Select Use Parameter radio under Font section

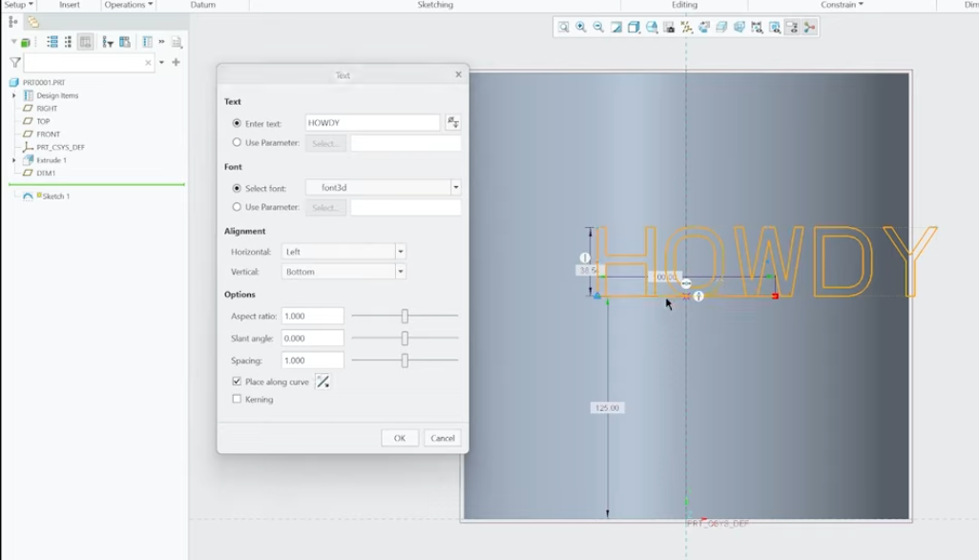[x=237, y=207]
